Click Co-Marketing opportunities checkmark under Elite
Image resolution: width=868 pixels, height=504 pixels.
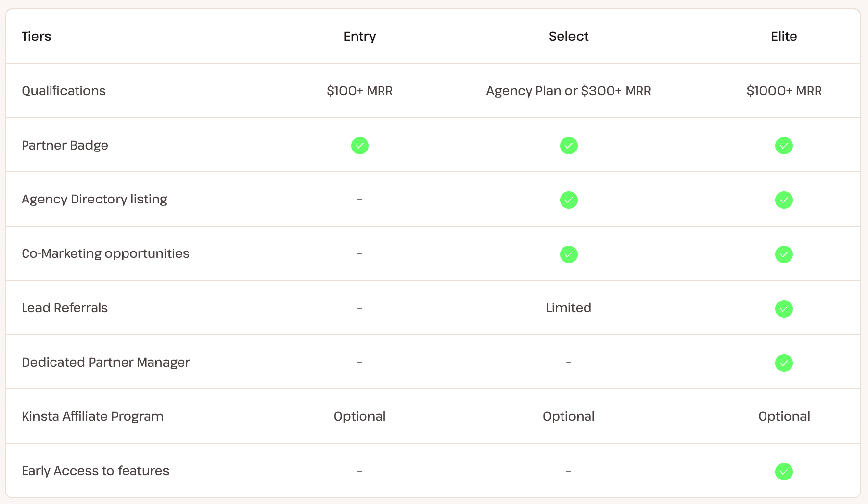784,254
